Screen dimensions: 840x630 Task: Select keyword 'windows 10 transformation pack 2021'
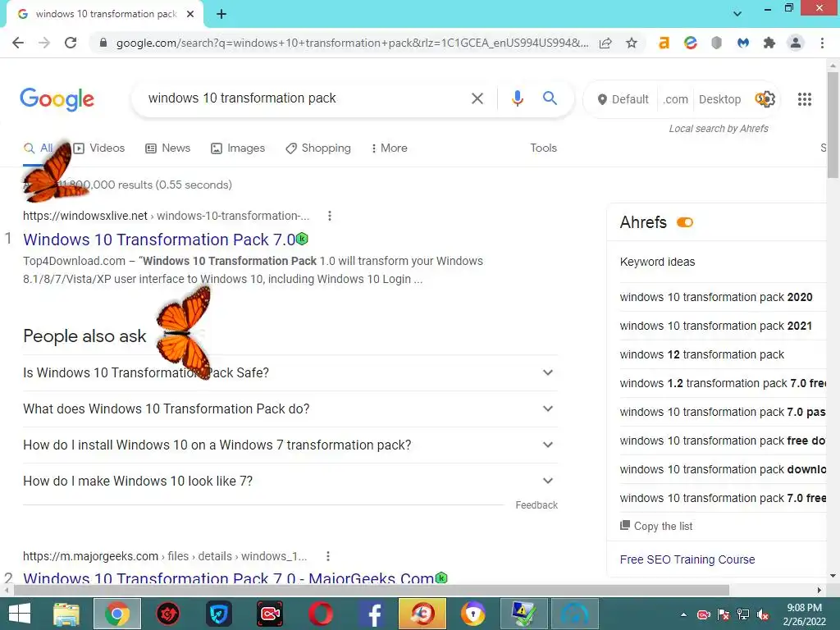click(715, 326)
